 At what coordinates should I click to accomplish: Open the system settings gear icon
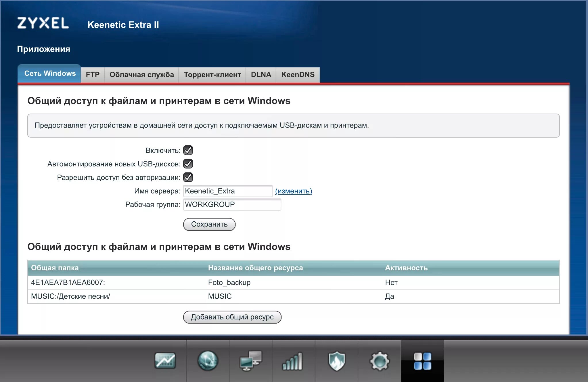(379, 361)
